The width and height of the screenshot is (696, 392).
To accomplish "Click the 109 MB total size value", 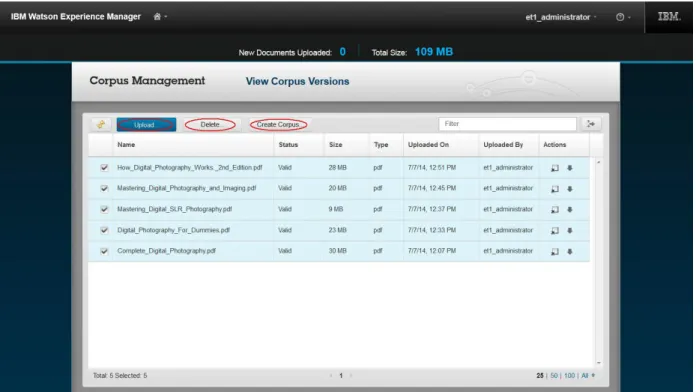I will tap(434, 52).
